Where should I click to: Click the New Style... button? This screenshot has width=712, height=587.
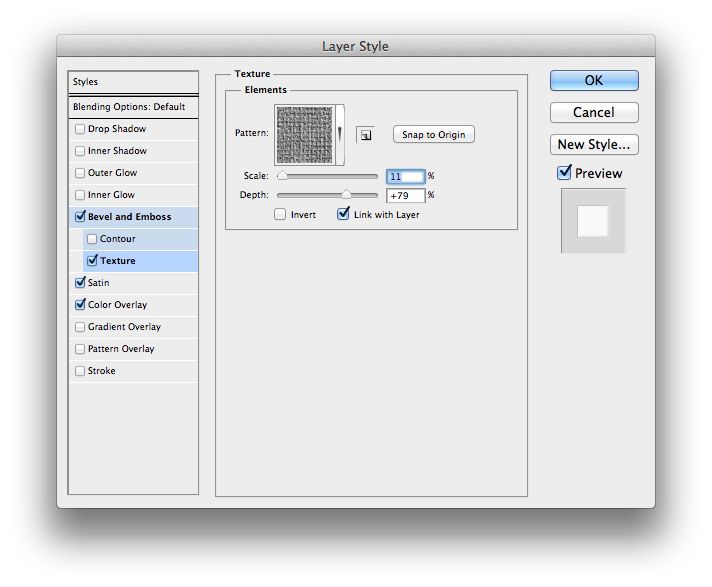click(x=594, y=144)
